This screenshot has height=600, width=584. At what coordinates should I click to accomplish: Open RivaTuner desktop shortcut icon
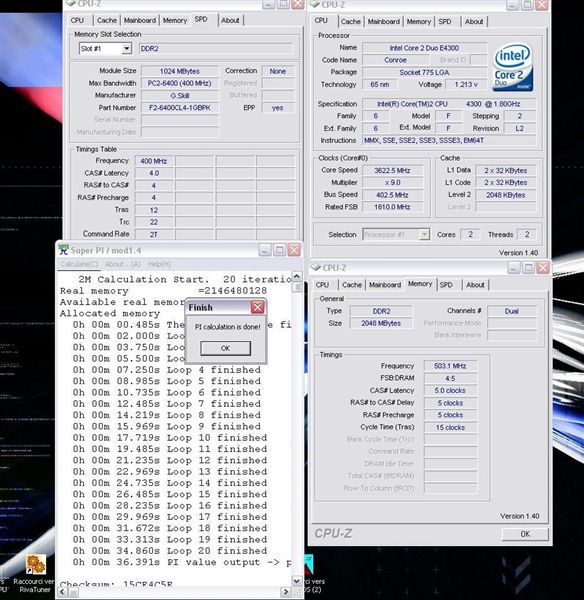coord(36,564)
